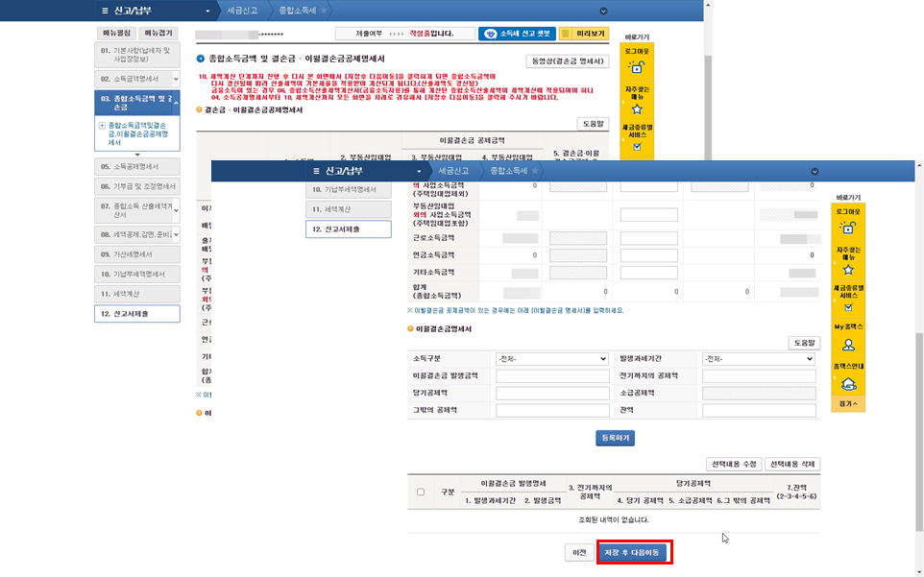Open 01. 기본사항 menu in the back window
Screen dimensions: 924x577
[x=136, y=55]
